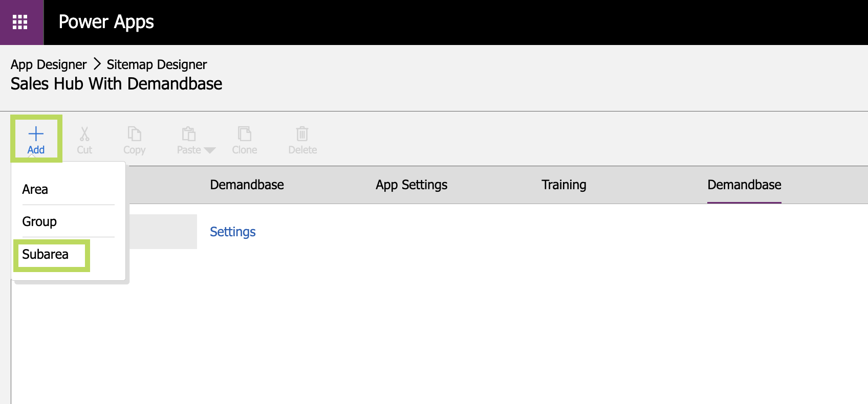Click the Cut scissors icon
Screen dimensions: 868x404
[x=84, y=134]
